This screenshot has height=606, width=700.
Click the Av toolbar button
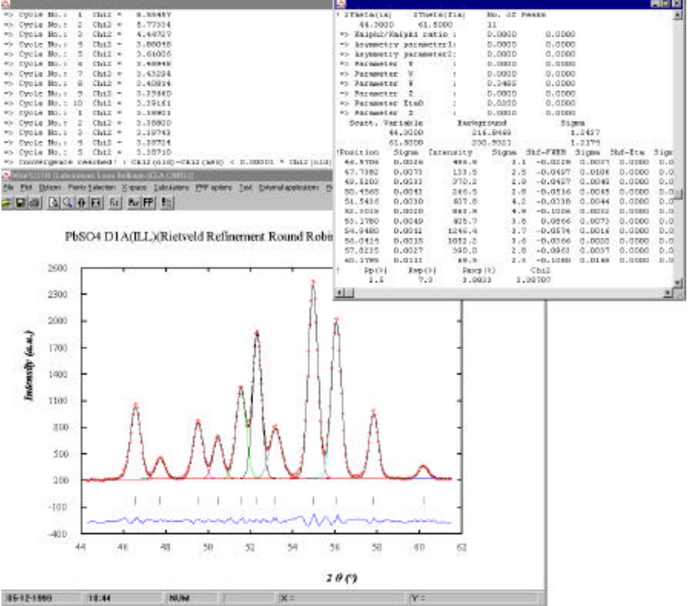134,202
